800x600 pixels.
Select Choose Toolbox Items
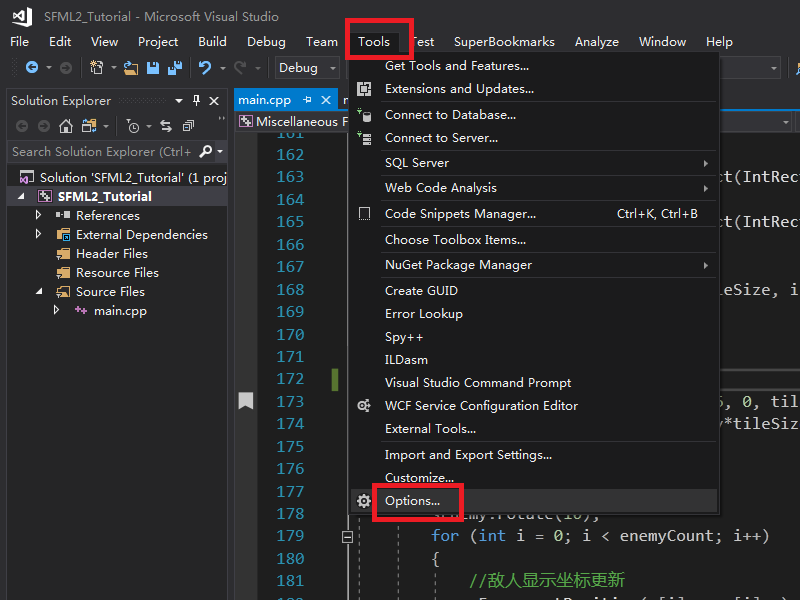(x=534, y=240)
